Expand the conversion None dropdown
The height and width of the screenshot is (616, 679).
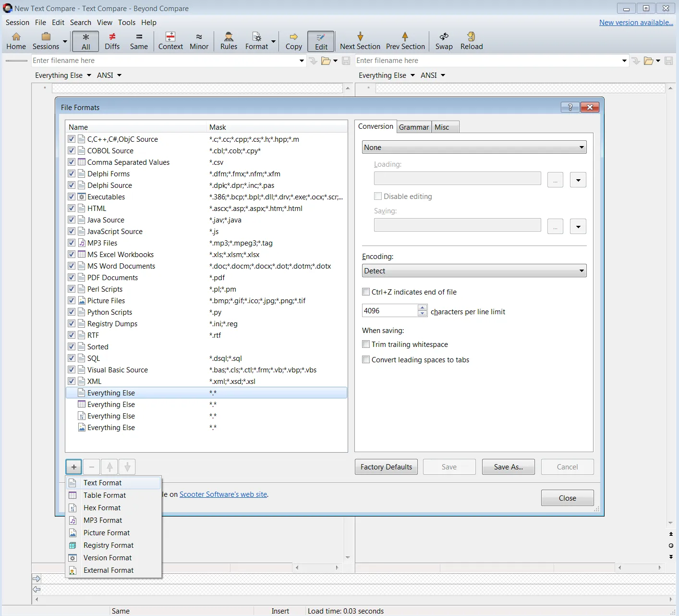(474, 148)
